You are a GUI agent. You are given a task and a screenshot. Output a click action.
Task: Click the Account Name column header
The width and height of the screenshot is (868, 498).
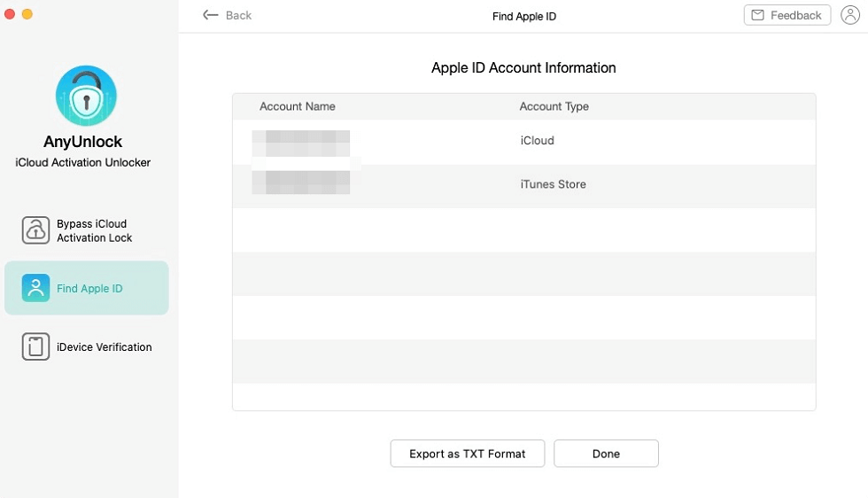tap(297, 106)
